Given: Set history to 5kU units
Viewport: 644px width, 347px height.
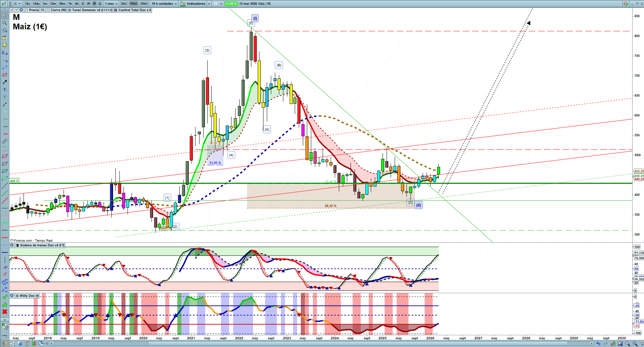Looking at the screenshot, I should (124, 4).
